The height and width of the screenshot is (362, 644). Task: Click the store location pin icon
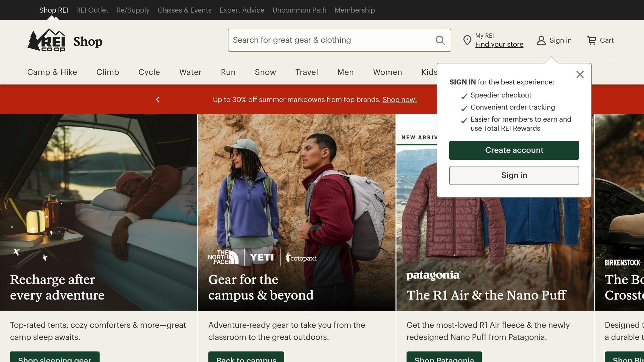point(467,40)
